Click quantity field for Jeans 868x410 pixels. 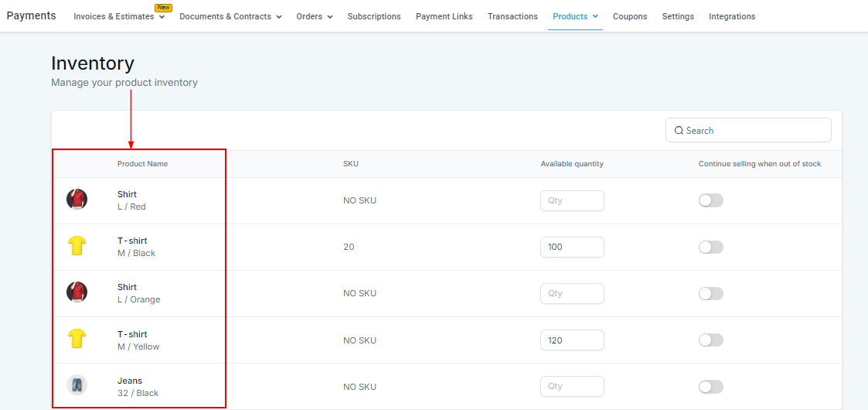(x=572, y=387)
